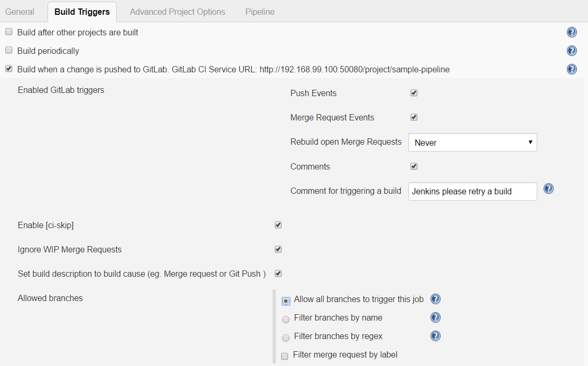The height and width of the screenshot is (366, 588).
Task: Go to the Pipeline tab
Action: pos(259,12)
